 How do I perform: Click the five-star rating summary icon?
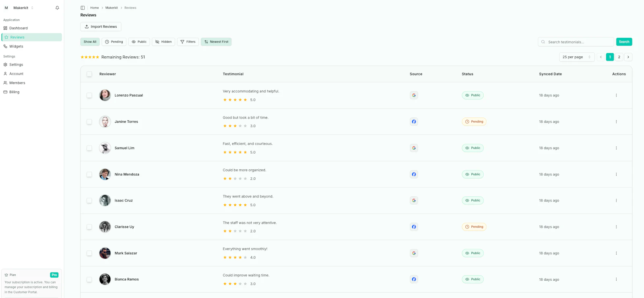tap(90, 57)
